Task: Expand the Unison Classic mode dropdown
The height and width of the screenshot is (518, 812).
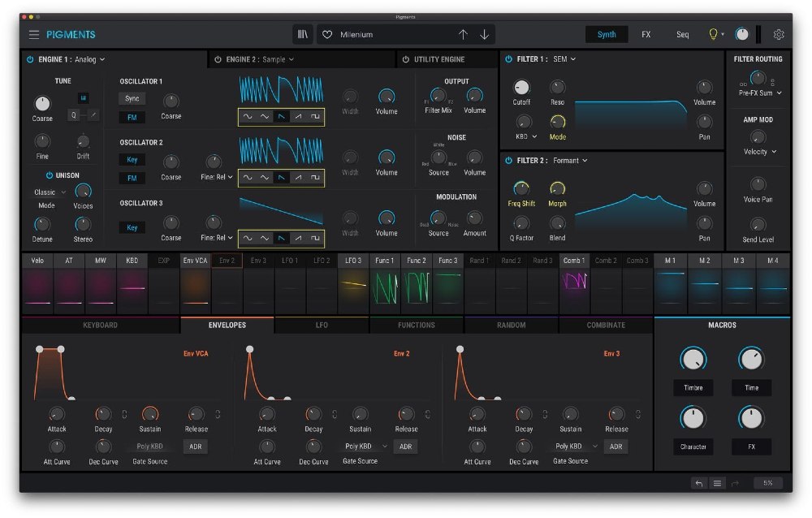Action: click(x=49, y=192)
